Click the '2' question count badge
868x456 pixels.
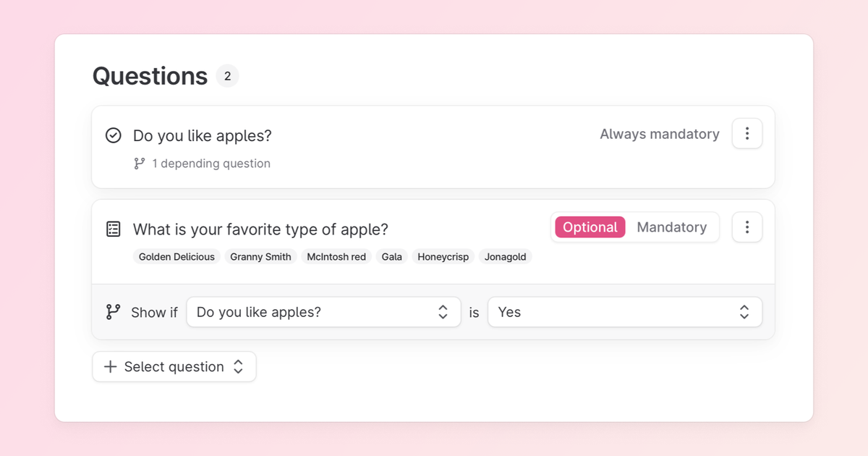(227, 75)
